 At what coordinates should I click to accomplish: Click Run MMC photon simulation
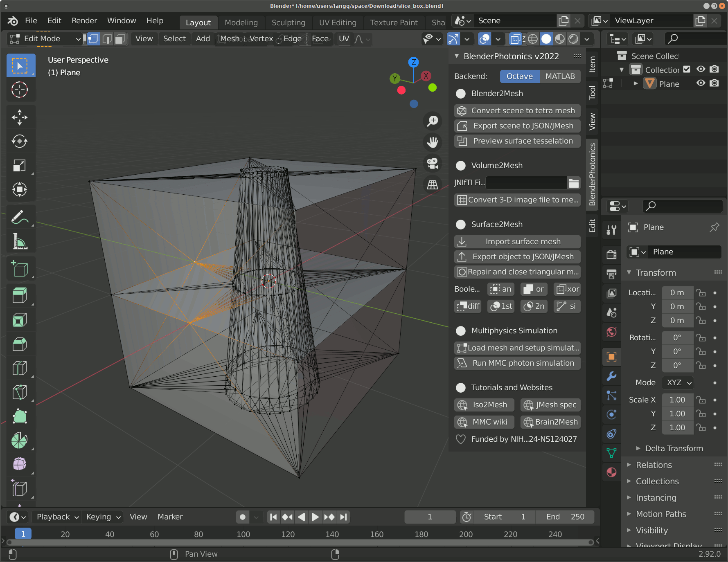click(x=517, y=363)
